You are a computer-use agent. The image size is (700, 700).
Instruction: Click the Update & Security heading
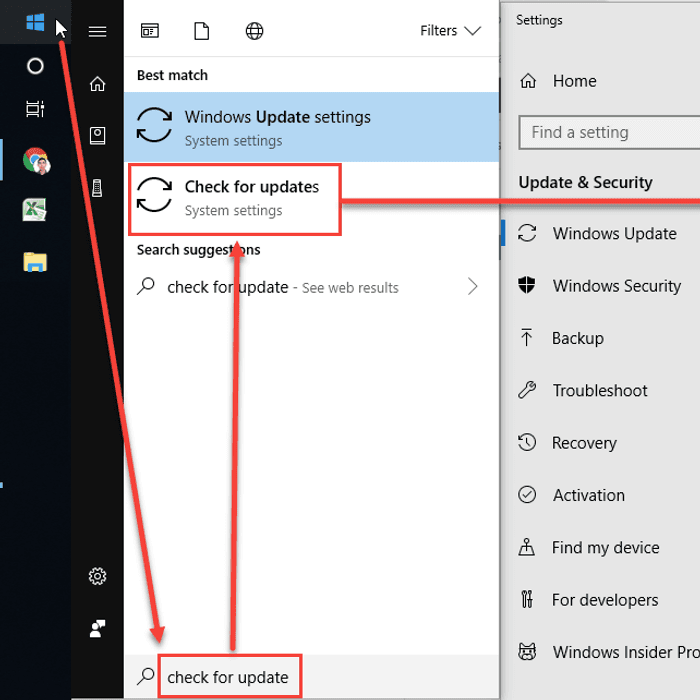(x=585, y=183)
